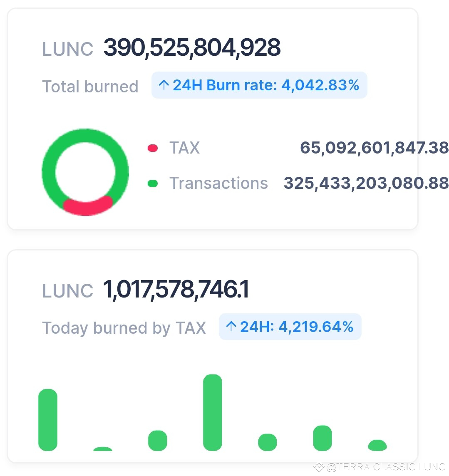Select the 65,092,601,847.38 TAX amount
Screen dimensions: 449x476
(375, 148)
